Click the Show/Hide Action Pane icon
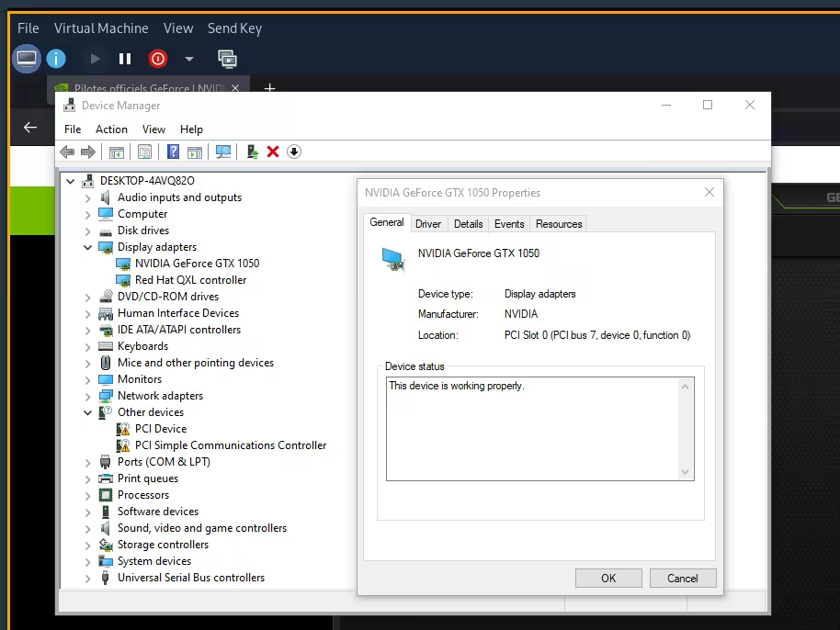840x630 pixels. click(195, 152)
